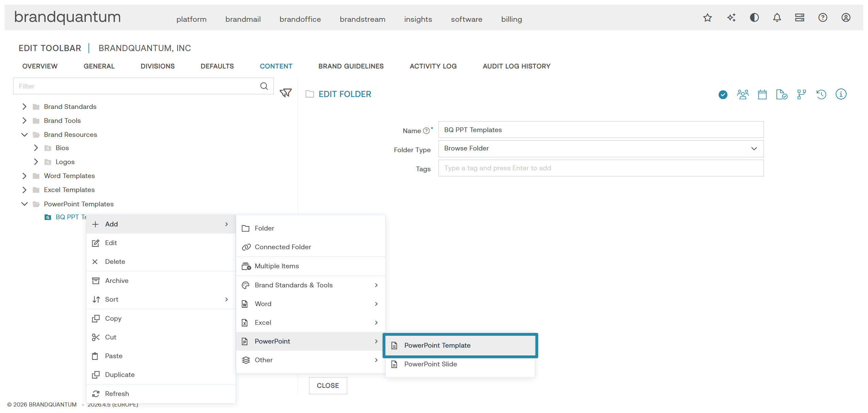Open the user account profile icon
The height and width of the screenshot is (413, 868).
point(846,18)
